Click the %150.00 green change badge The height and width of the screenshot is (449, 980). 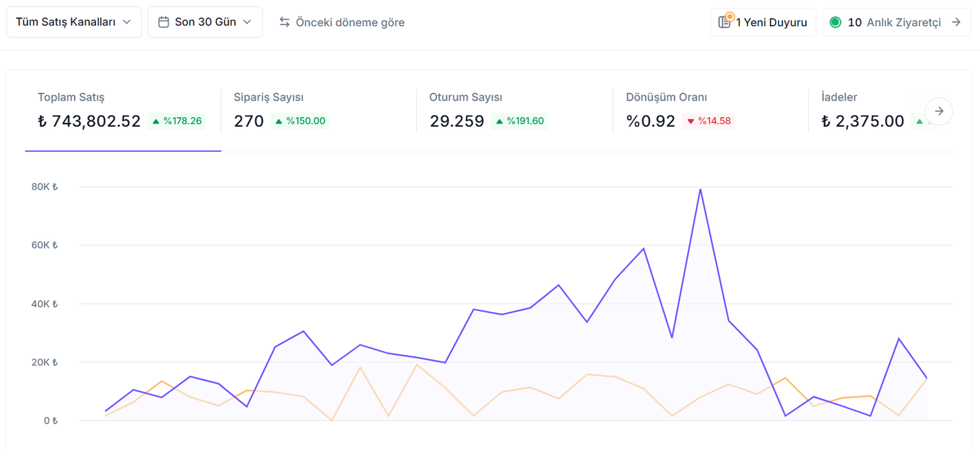(300, 122)
